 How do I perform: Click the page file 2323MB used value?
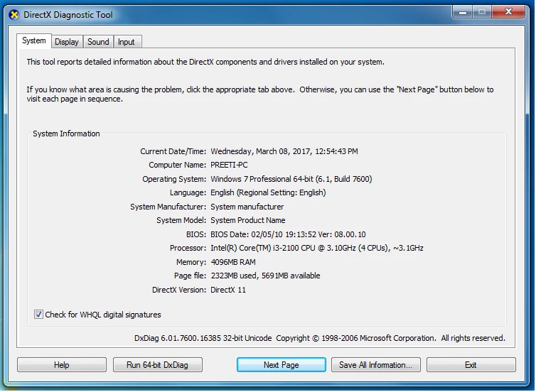[x=265, y=276]
